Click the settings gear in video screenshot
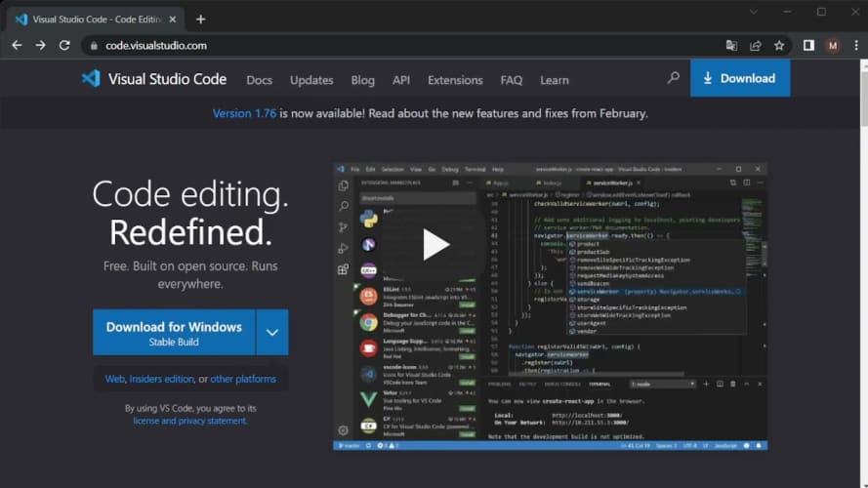868x488 pixels. point(344,430)
